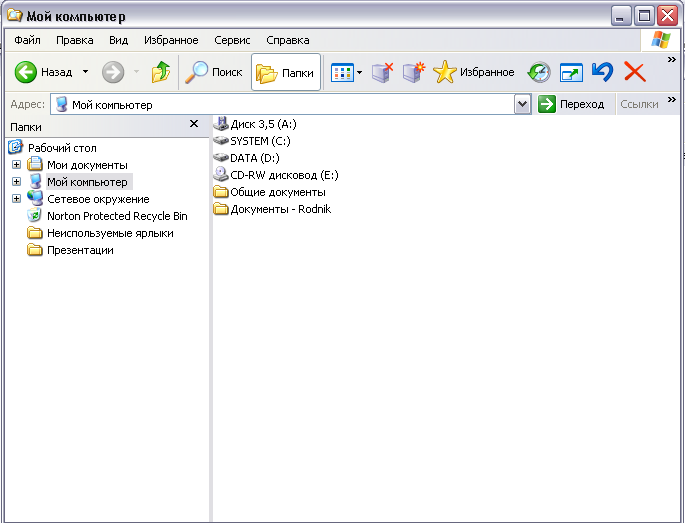Screen dimensions: 685x523
Task: Close the Папки folders pane
Action: (194, 124)
